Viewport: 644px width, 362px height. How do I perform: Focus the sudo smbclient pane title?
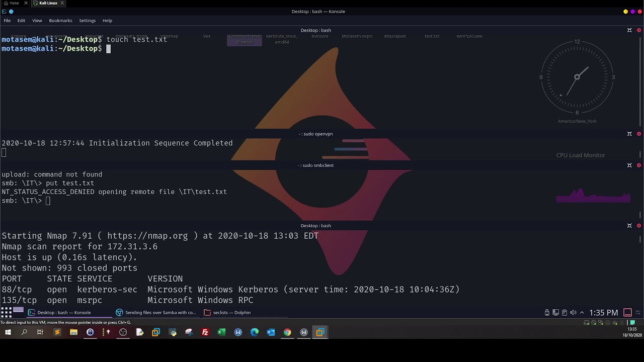(316, 165)
